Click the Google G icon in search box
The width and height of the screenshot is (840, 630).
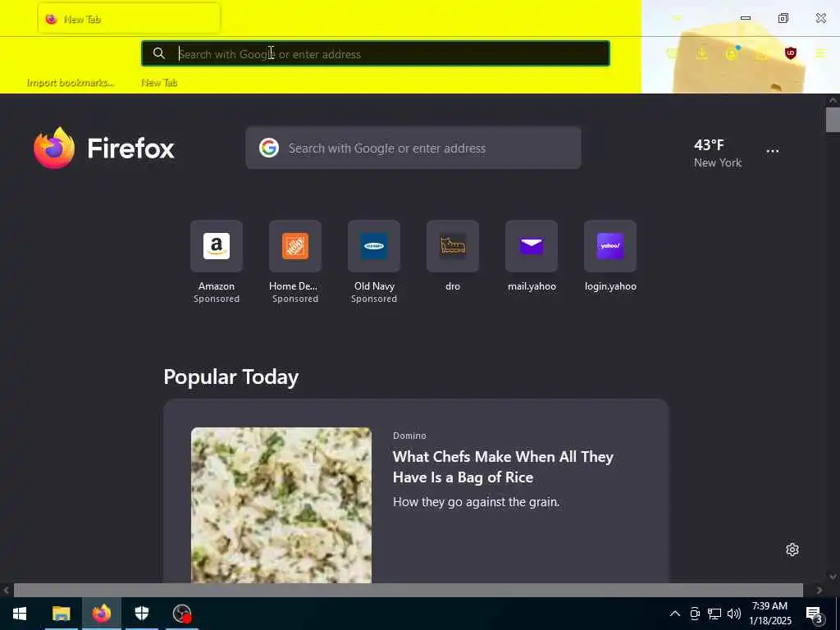click(x=269, y=148)
